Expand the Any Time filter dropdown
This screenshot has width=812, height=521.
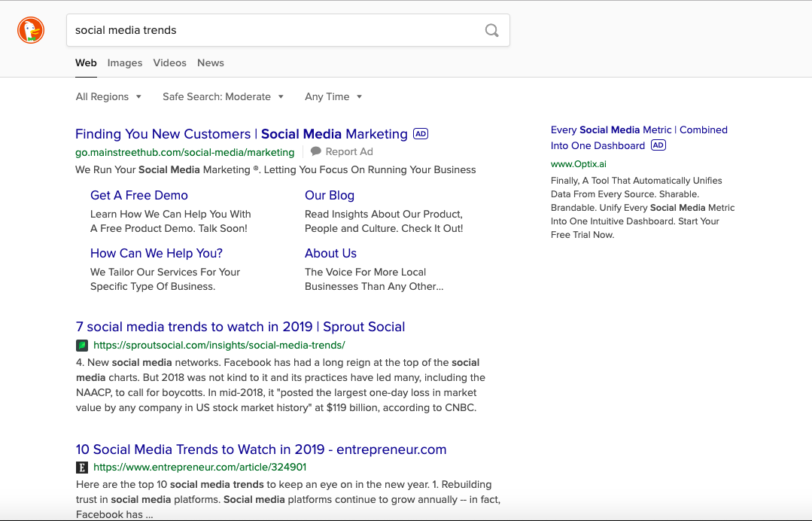333,96
